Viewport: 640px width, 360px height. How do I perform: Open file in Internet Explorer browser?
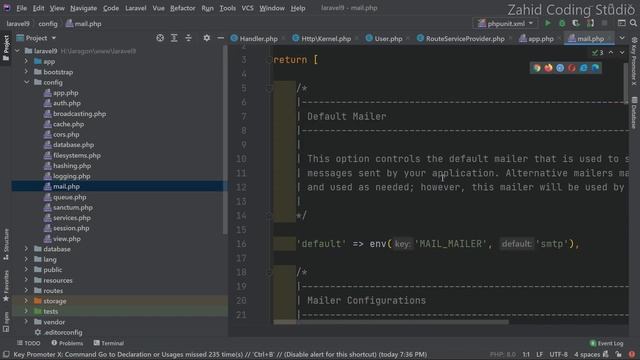(x=584, y=68)
